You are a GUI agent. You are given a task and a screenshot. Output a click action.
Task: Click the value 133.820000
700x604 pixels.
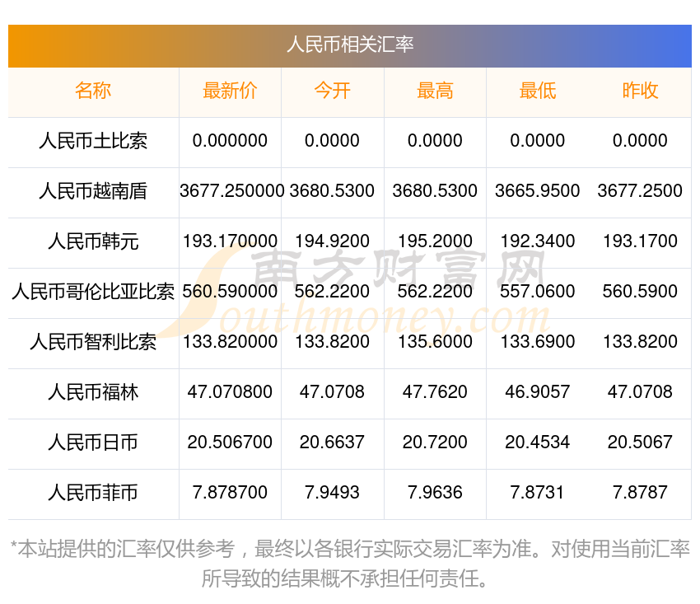pyautogui.click(x=230, y=342)
